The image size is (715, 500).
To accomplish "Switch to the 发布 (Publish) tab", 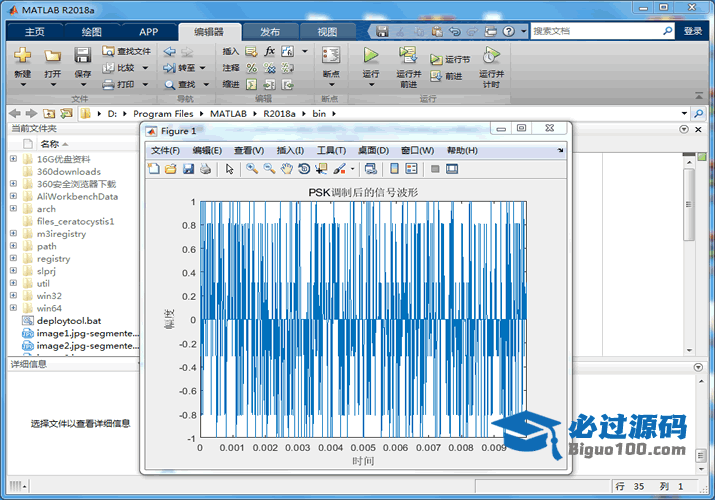I will pos(270,32).
